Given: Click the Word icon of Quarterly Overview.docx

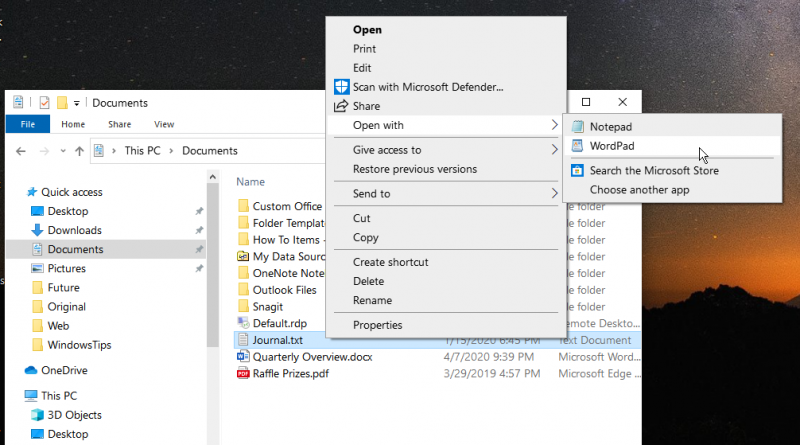Looking at the screenshot, I should [243, 357].
